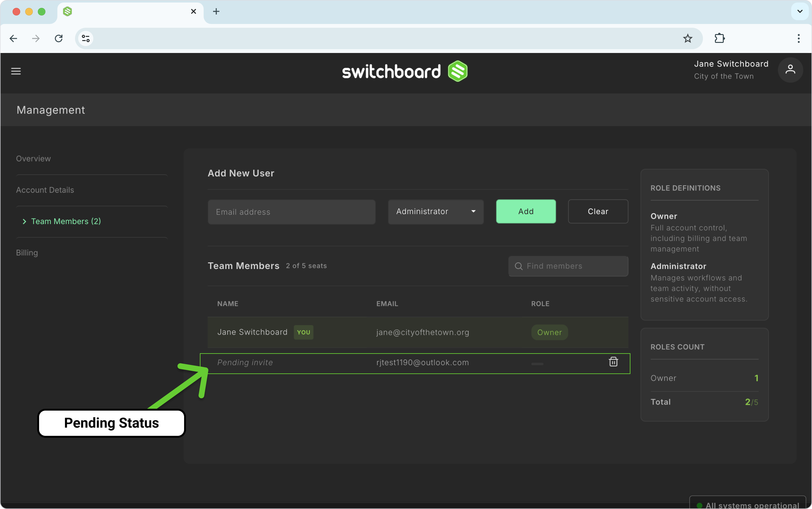Open the Billing section
Image resolution: width=812 pixels, height=509 pixels.
pyautogui.click(x=27, y=253)
